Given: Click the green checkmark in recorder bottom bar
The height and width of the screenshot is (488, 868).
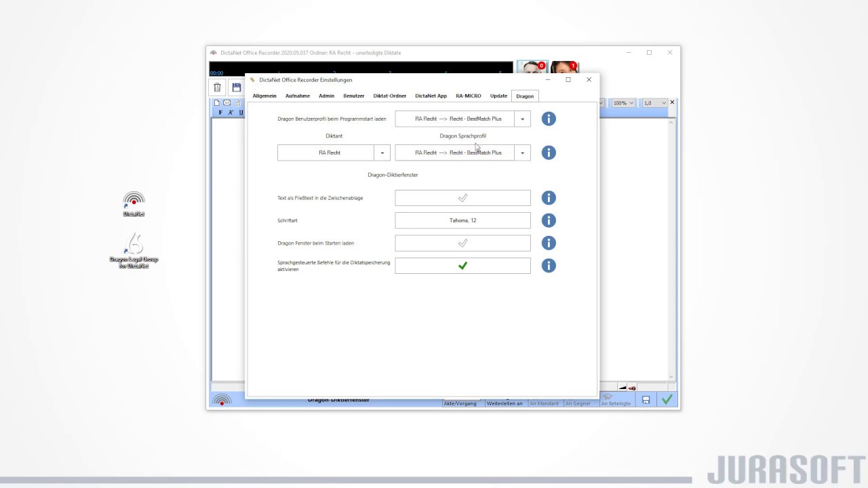Looking at the screenshot, I should [x=667, y=400].
